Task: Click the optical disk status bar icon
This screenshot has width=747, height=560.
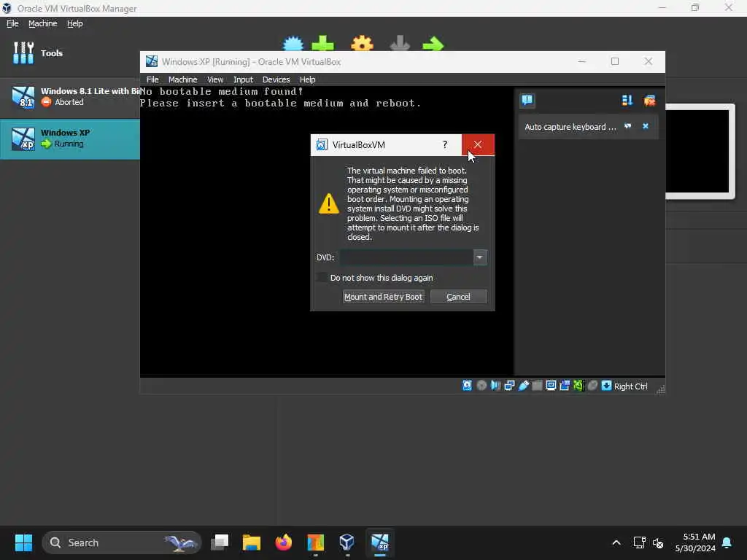Action: tap(481, 386)
